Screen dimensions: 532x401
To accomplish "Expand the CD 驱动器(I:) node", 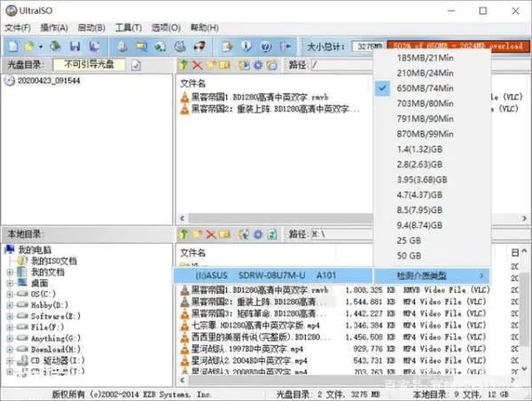I will (x=10, y=360).
